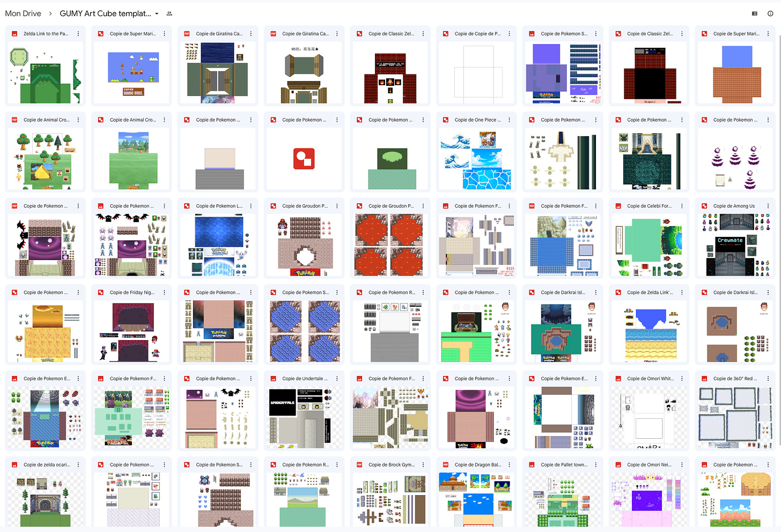Select file name 'Copie de Celebi For...'
The width and height of the screenshot is (781, 532).
click(649, 206)
